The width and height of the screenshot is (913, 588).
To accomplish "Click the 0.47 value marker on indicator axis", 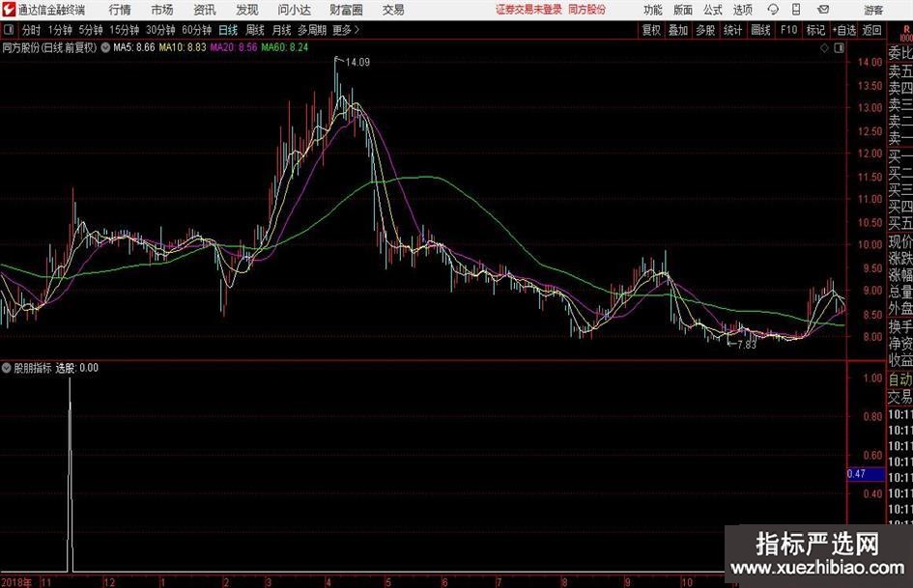I will tap(866, 474).
